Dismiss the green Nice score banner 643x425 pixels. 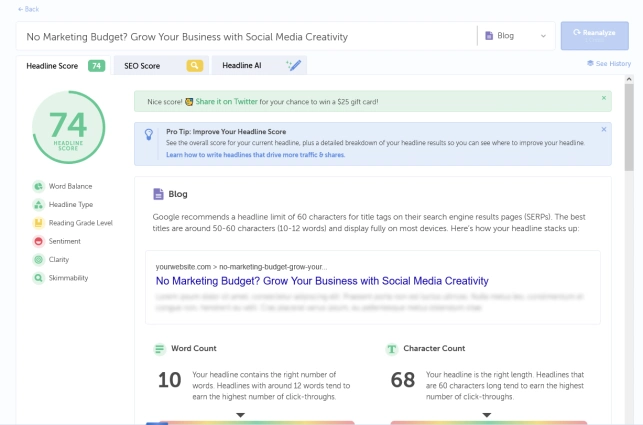coord(604,98)
